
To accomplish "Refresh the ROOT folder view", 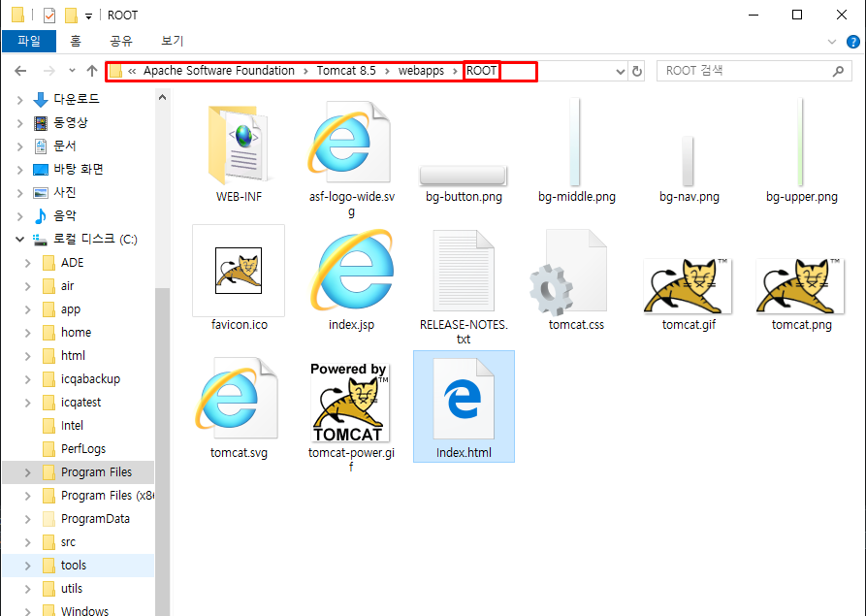I will (x=637, y=71).
